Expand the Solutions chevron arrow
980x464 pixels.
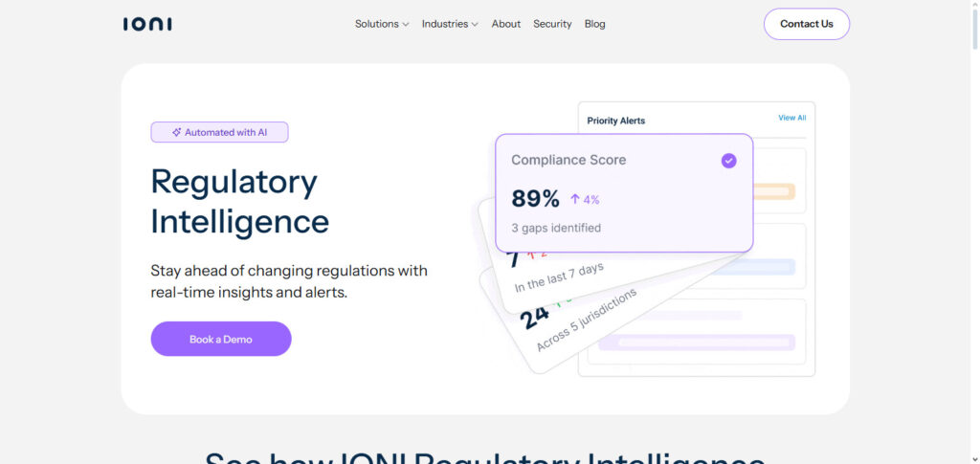(406, 24)
